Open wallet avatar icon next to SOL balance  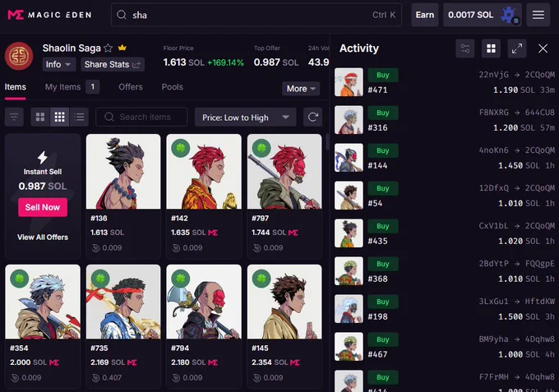coord(509,15)
